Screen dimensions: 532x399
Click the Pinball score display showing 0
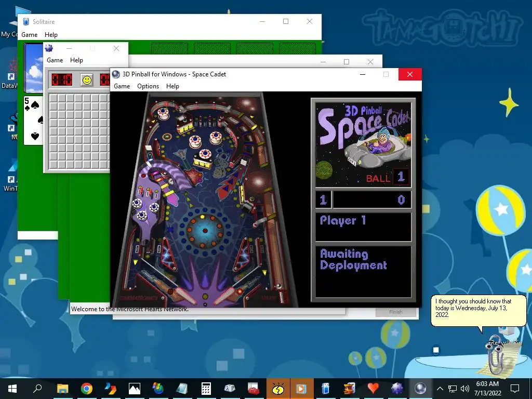[372, 199]
